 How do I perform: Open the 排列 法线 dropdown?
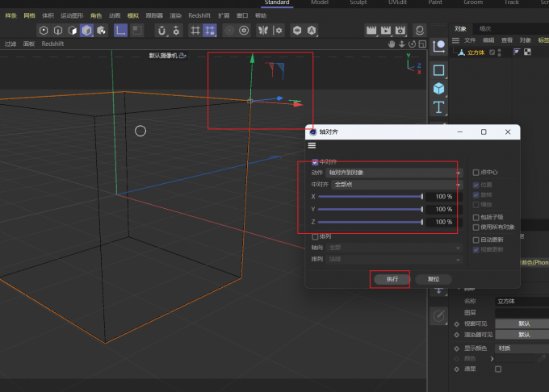click(394, 259)
